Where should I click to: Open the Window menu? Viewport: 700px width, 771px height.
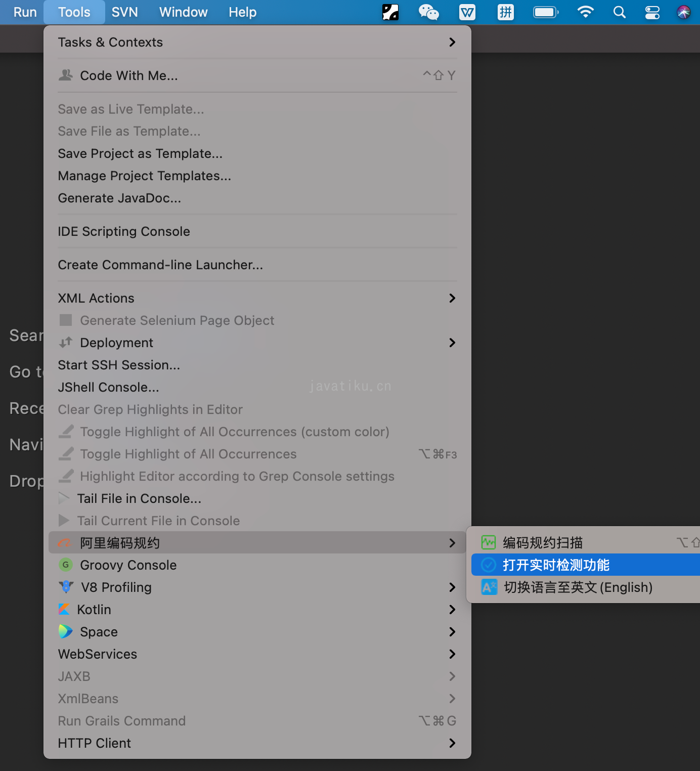tap(184, 12)
